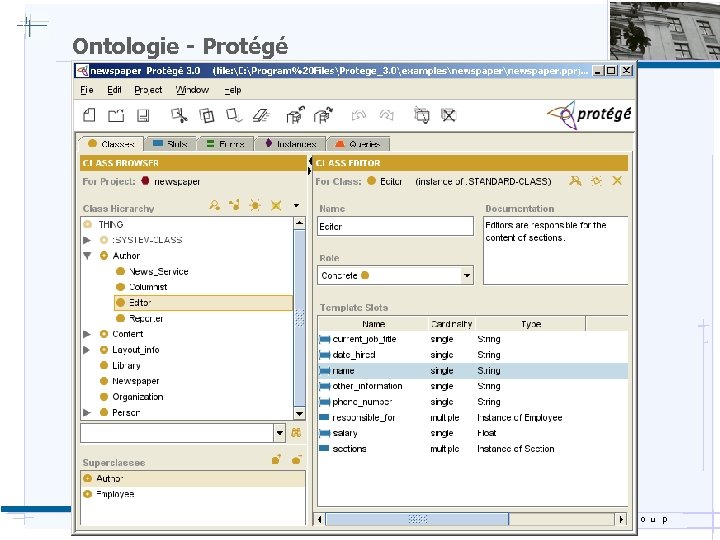Click the Cascade Windows toolbar icon

421,115
